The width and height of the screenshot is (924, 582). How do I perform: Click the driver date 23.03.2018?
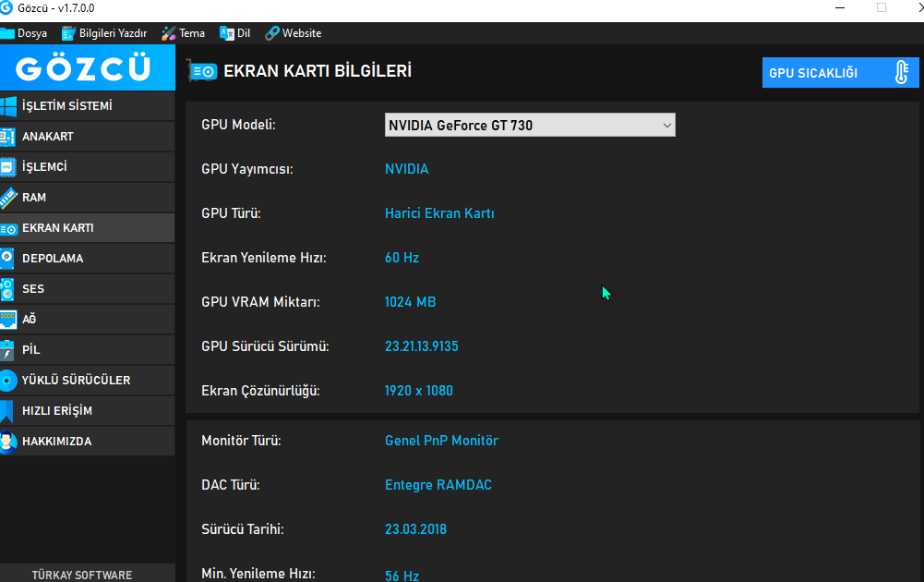click(x=415, y=529)
